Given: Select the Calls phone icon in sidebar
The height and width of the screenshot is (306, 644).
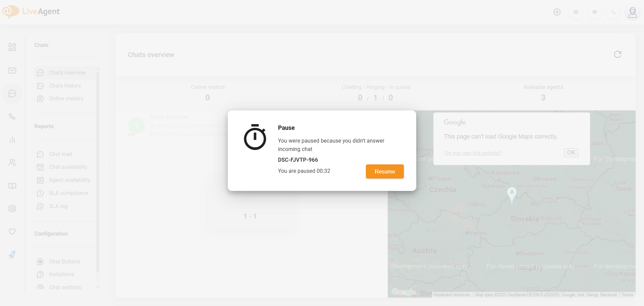Looking at the screenshot, I should [12, 116].
